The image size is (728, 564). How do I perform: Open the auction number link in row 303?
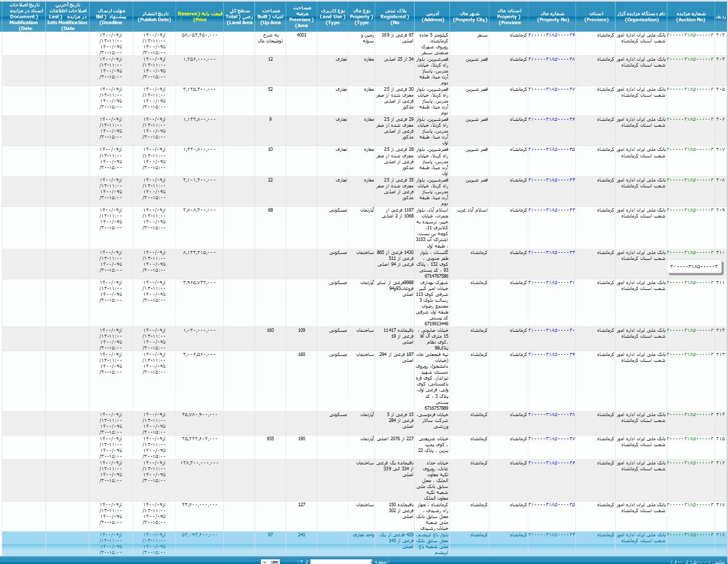tap(690, 35)
